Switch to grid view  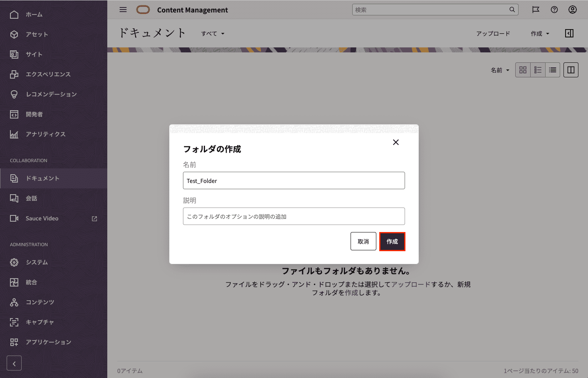coord(523,70)
